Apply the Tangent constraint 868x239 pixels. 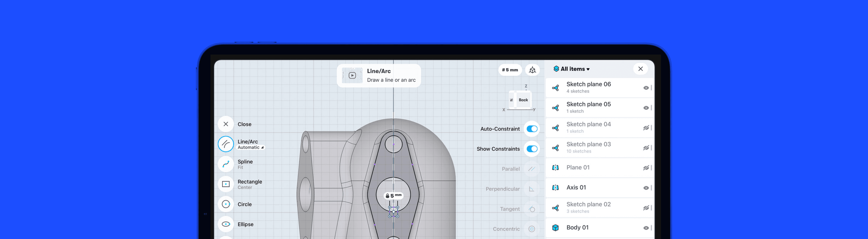[x=532, y=209]
